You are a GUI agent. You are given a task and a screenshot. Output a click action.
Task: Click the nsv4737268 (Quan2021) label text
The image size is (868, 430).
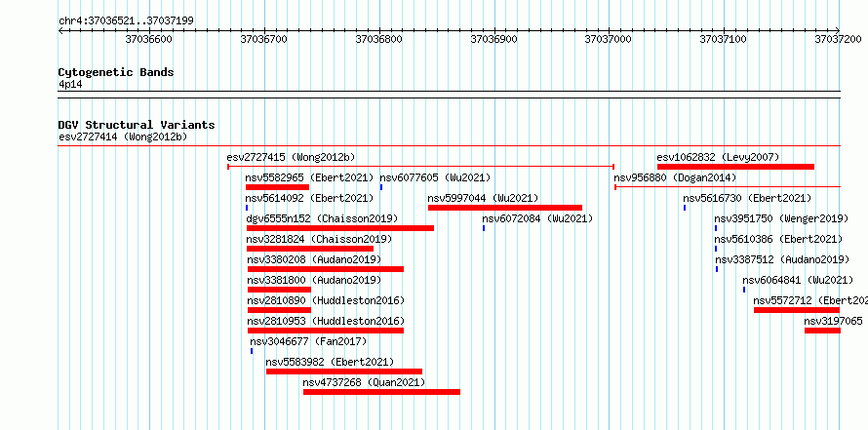tap(364, 382)
